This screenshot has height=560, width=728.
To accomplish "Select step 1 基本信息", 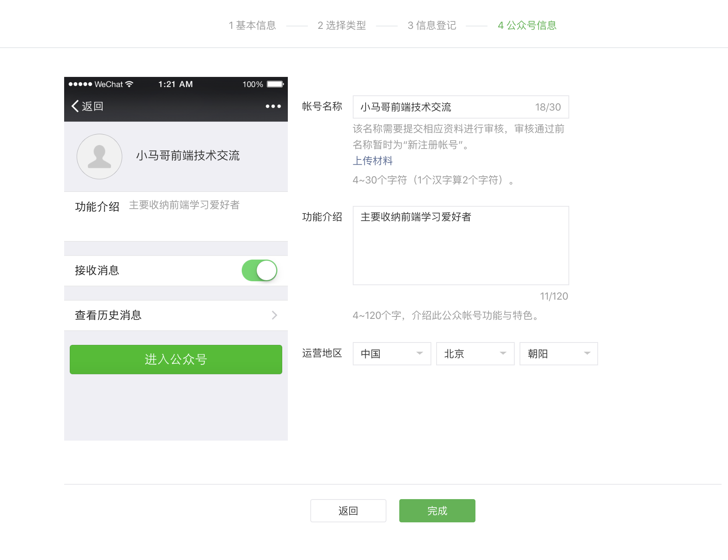I will pos(252,25).
